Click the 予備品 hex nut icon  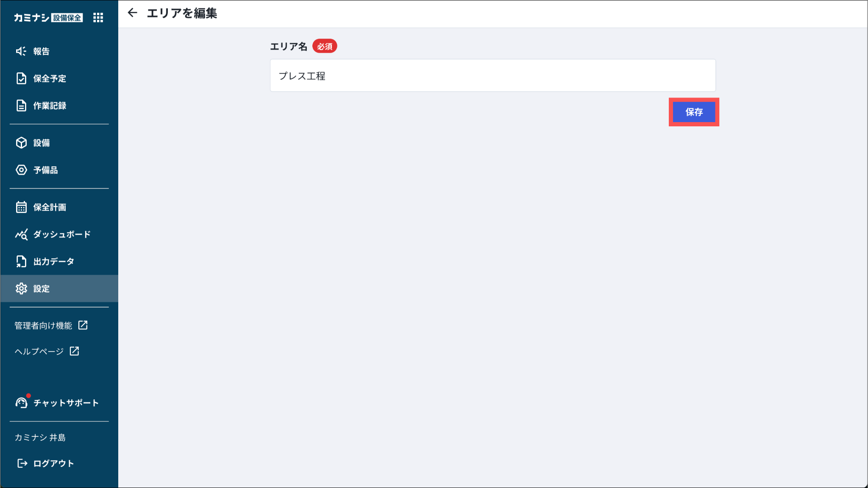pos(21,170)
